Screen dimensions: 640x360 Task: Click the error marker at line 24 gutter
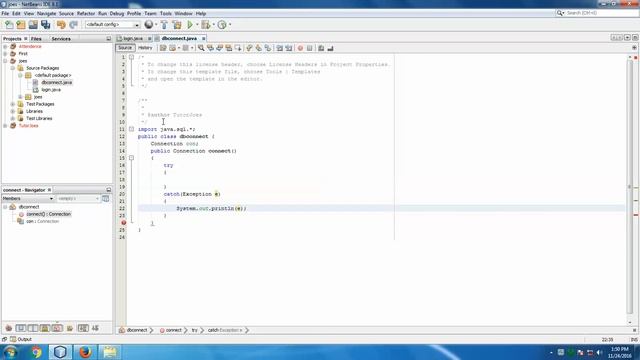[x=123, y=223]
